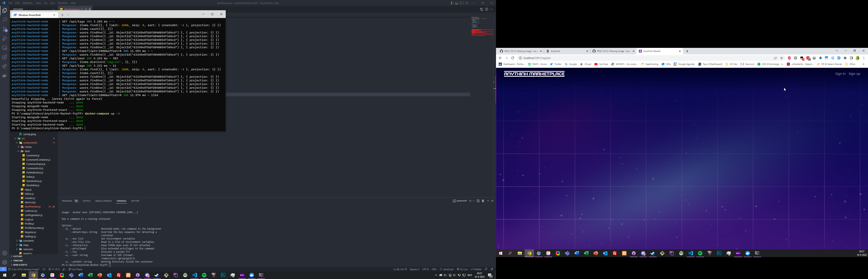The height and width of the screenshot is (279, 868).
Task: Open the new terminal profile dropdown arrow
Action: click(473, 201)
